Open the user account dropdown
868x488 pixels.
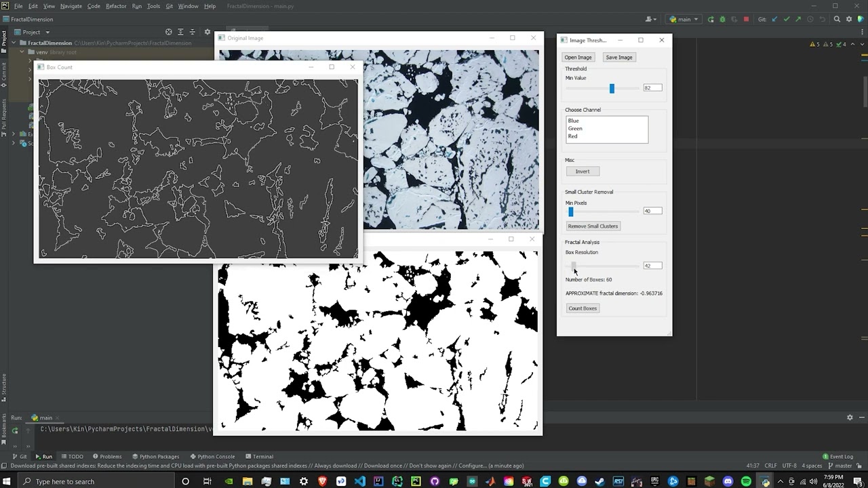tap(651, 19)
